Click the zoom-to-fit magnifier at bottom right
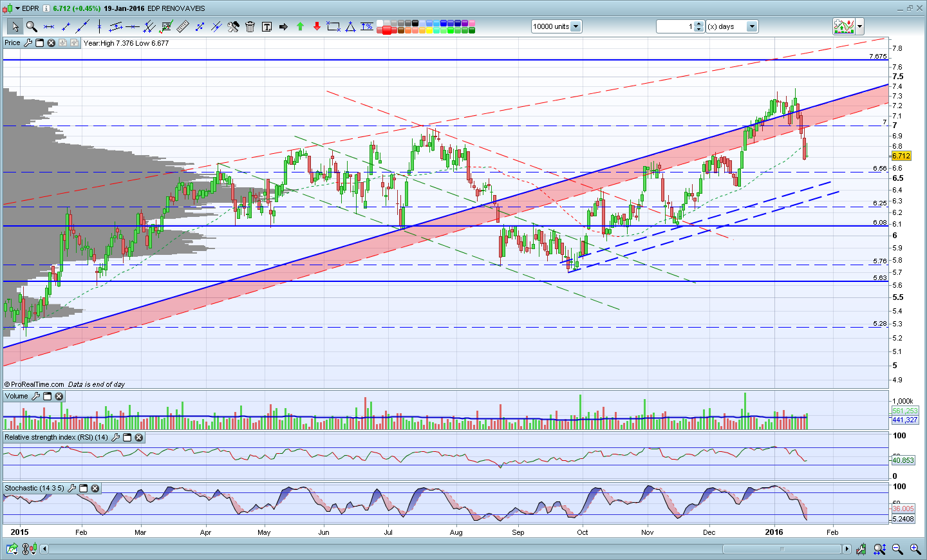 880,549
